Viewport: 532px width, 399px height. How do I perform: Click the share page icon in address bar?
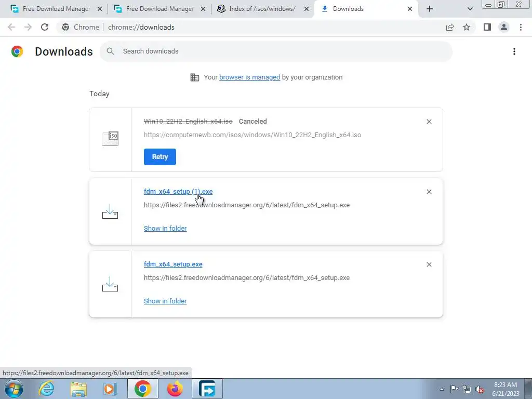[x=450, y=27]
